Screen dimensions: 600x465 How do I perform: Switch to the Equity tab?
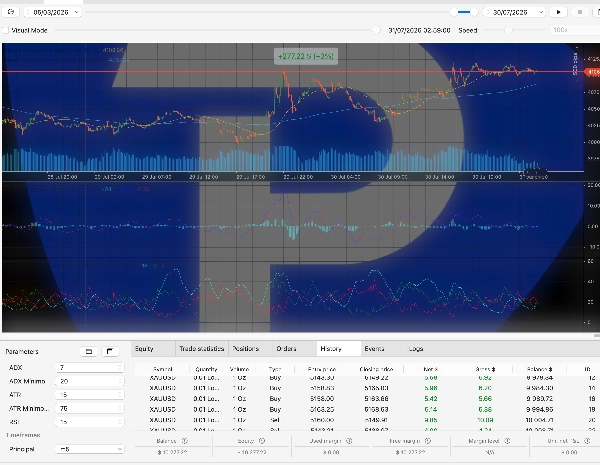click(153, 349)
